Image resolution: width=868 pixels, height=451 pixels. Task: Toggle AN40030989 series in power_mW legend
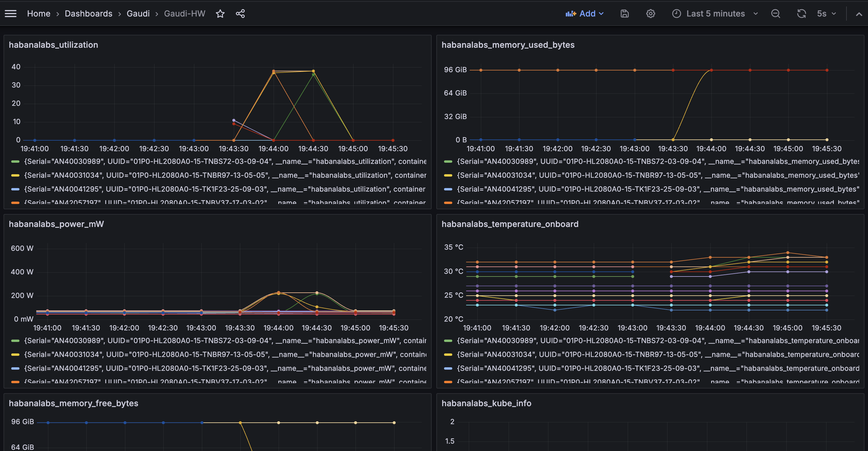pos(225,340)
